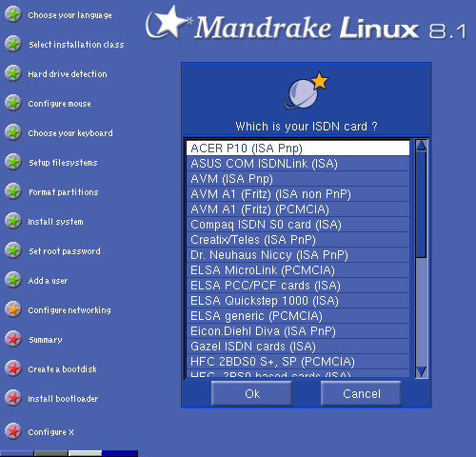Select ACER P10 (ISA Pnp) card
This screenshot has height=457, width=476.
tap(298, 149)
